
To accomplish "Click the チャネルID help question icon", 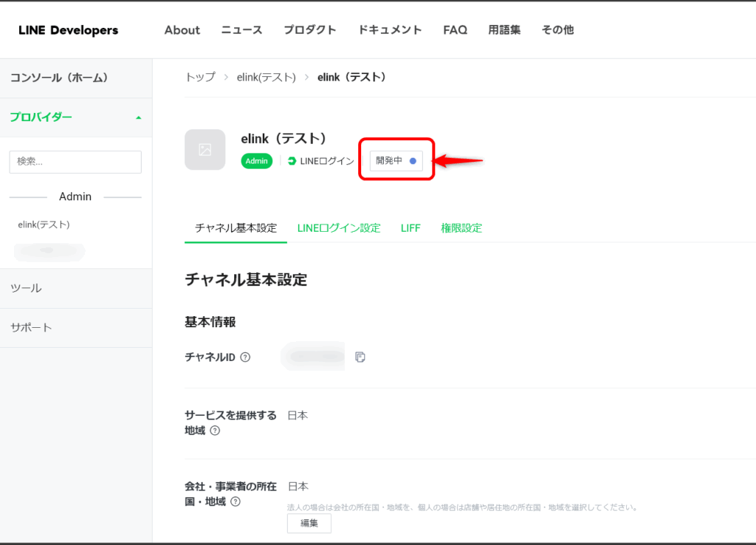I will 245,357.
